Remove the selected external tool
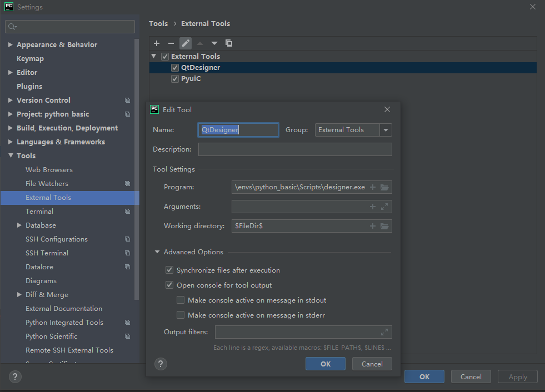The height and width of the screenshot is (392, 545). (171, 43)
